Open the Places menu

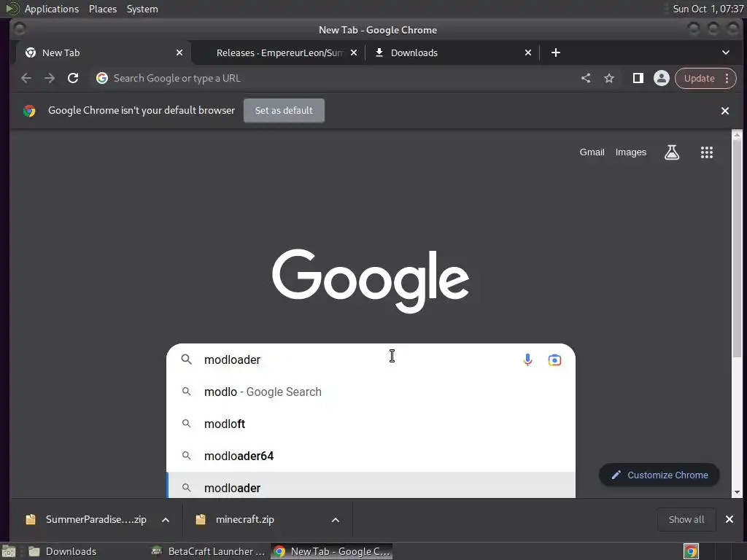(x=103, y=9)
